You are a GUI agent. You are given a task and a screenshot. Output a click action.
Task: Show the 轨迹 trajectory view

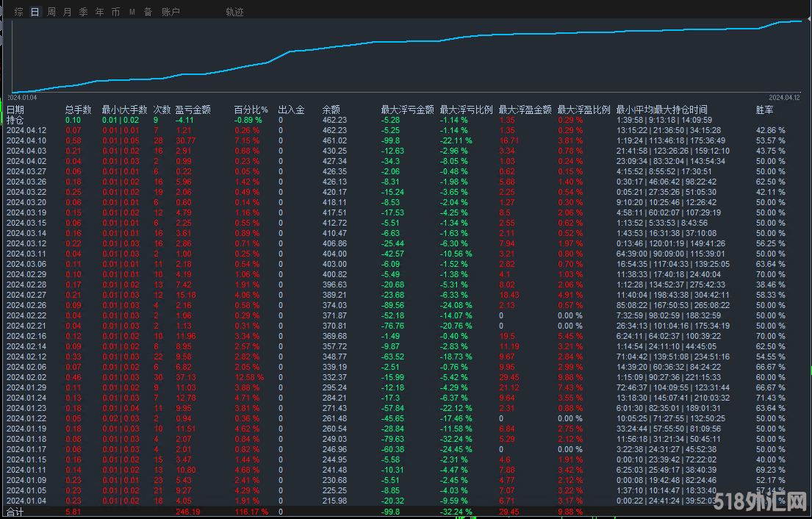[234, 12]
